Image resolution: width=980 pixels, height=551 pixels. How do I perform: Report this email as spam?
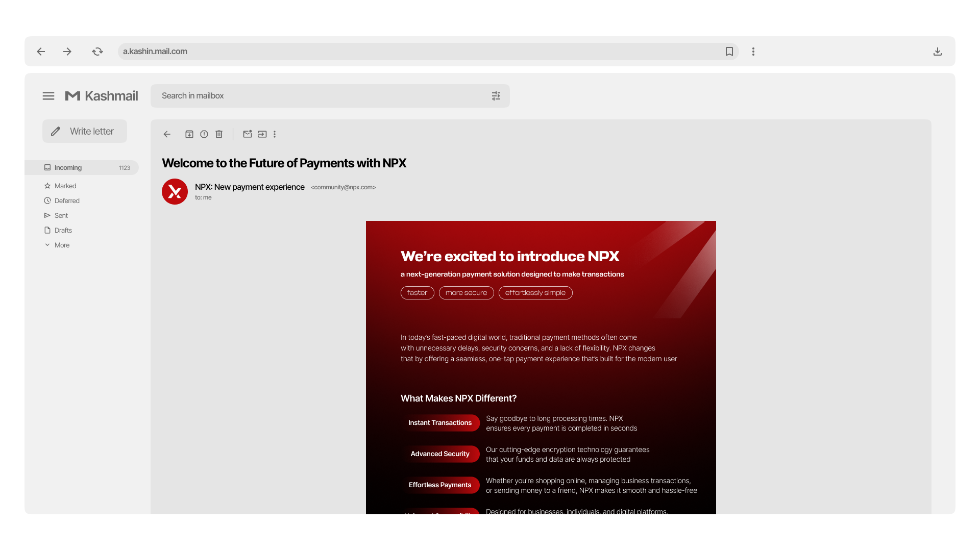[x=204, y=134]
